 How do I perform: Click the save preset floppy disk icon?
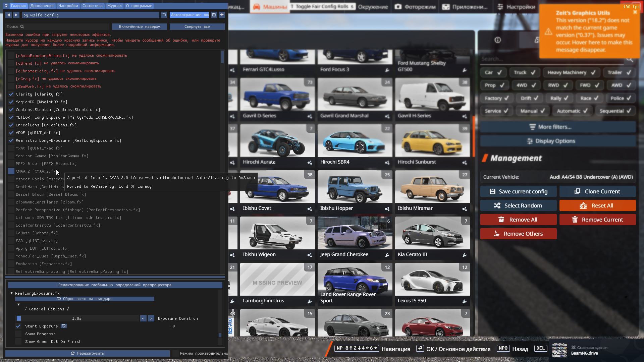(214, 15)
